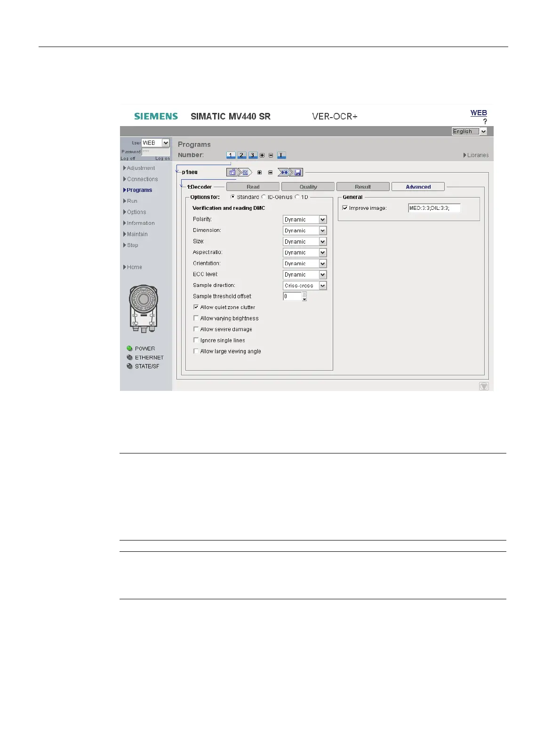
Task: Click the bottom-right stop shield icon
Action: [484, 386]
